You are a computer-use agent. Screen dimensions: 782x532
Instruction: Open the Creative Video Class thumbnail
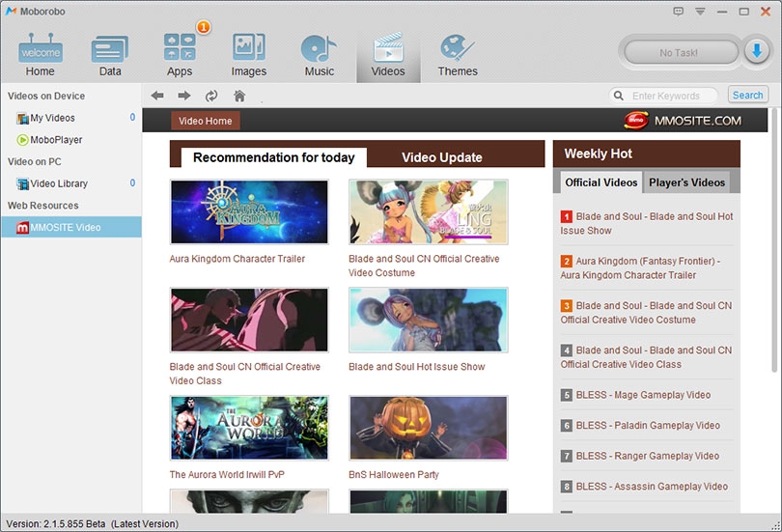[249, 320]
